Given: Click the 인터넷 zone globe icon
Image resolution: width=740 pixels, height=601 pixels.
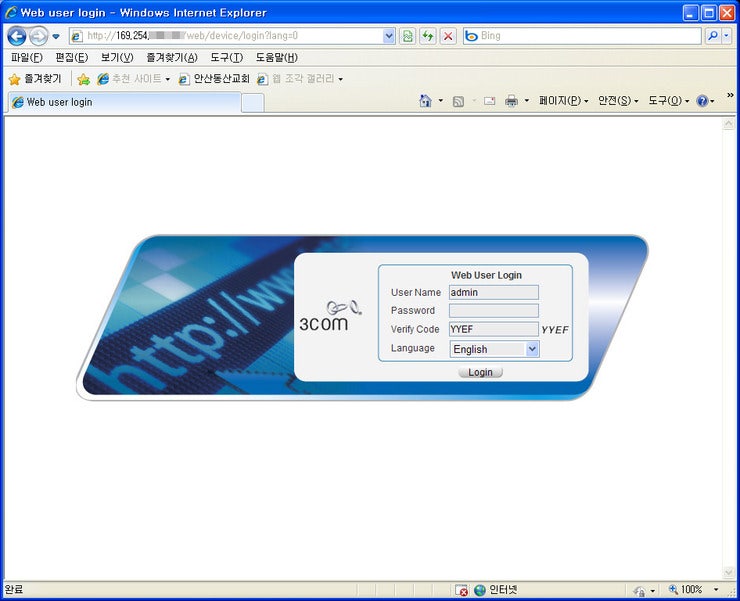Looking at the screenshot, I should tap(480, 590).
